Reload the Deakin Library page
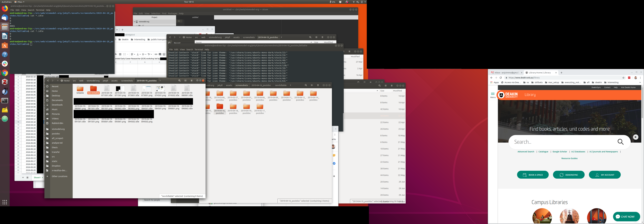This screenshot has width=644, height=224. 501,78
